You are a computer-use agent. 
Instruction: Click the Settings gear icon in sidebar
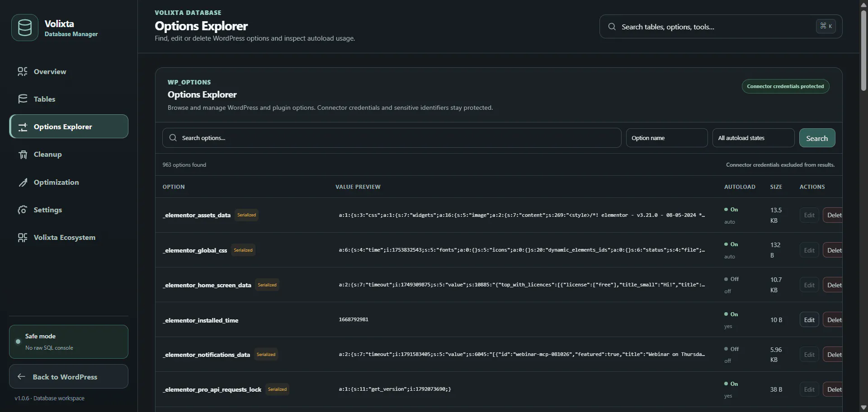pyautogui.click(x=23, y=210)
